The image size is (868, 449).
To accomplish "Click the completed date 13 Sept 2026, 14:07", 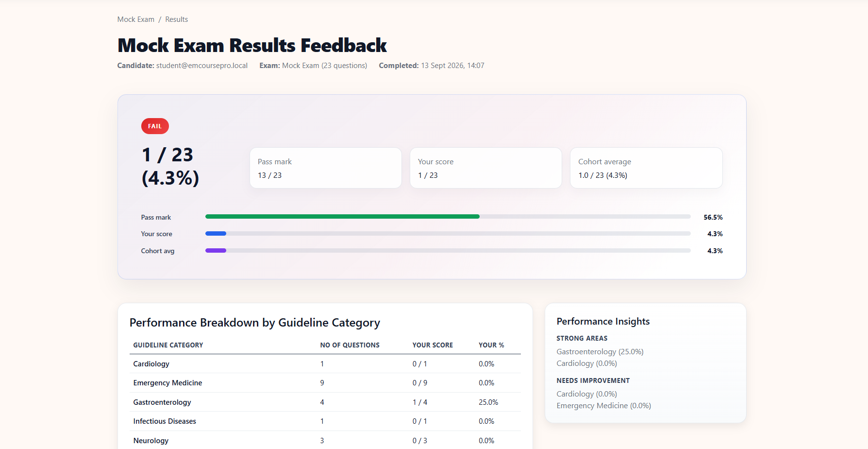I will pos(452,66).
